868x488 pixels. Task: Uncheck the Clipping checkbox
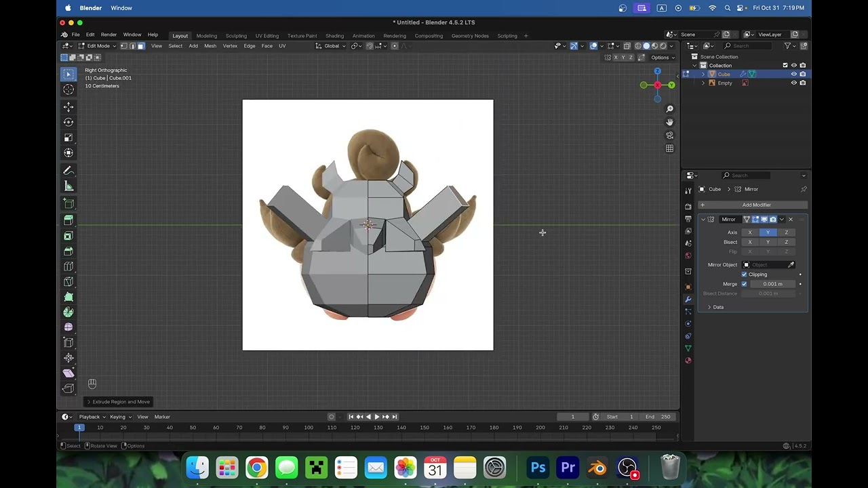pyautogui.click(x=744, y=274)
